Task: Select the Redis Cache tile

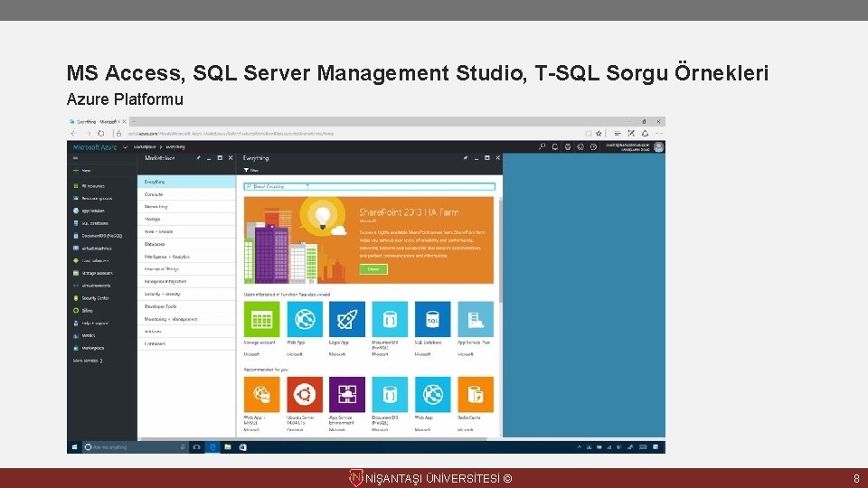Action: click(476, 395)
